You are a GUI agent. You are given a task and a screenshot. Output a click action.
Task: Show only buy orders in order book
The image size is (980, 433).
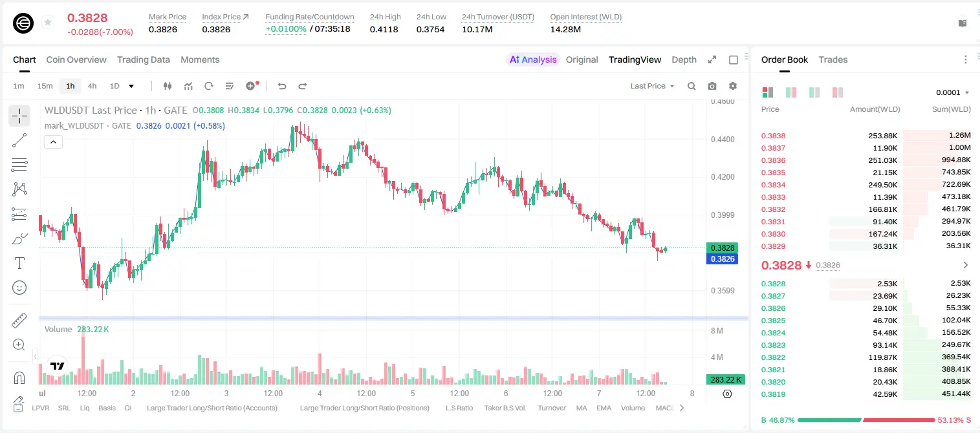point(814,92)
